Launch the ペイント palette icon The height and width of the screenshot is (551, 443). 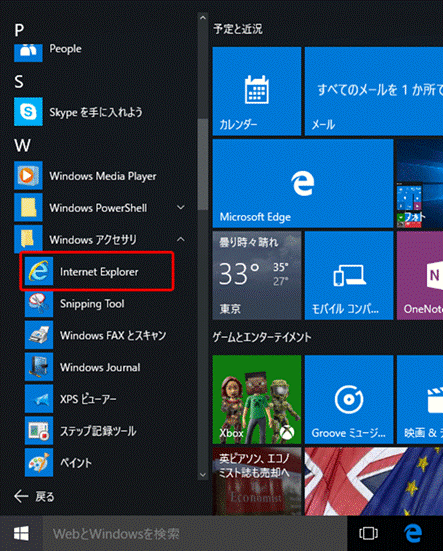point(39,462)
